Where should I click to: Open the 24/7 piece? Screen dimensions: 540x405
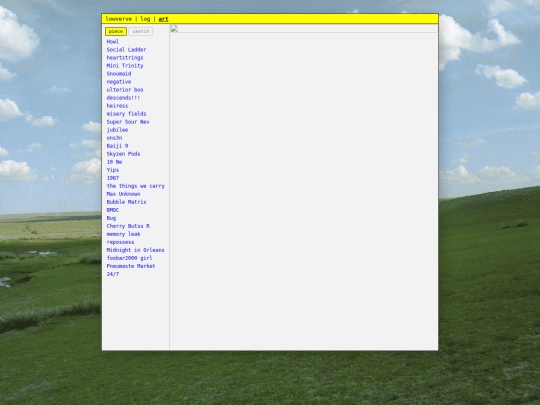pyautogui.click(x=113, y=274)
